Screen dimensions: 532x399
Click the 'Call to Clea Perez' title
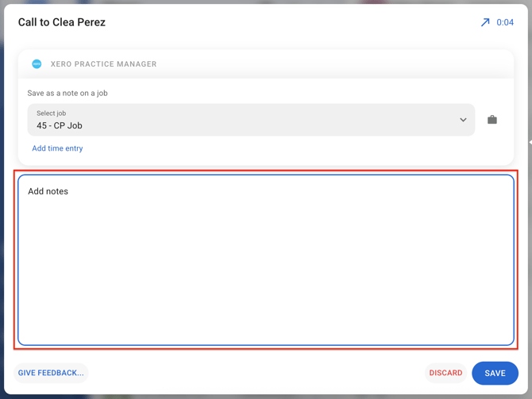tap(62, 22)
